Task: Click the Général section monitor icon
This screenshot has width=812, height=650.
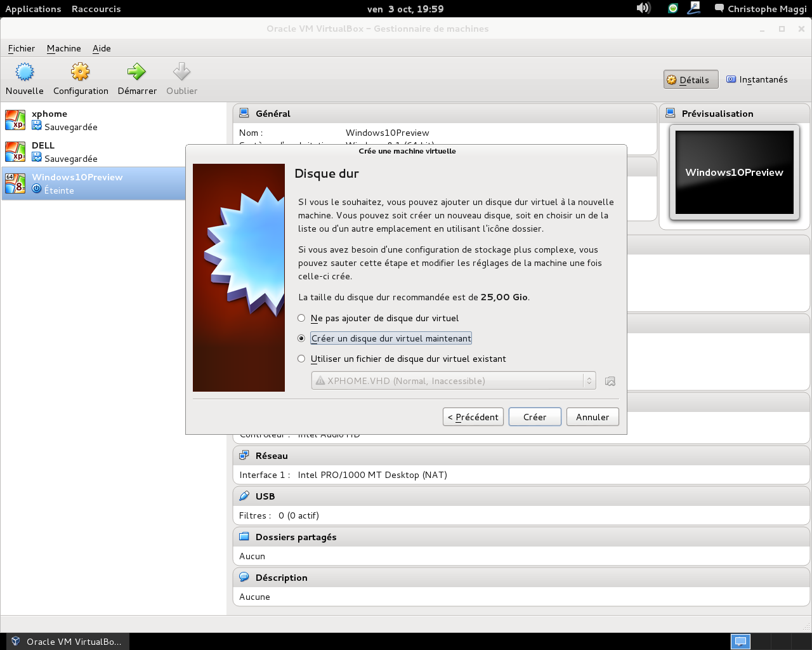Action: pos(244,113)
